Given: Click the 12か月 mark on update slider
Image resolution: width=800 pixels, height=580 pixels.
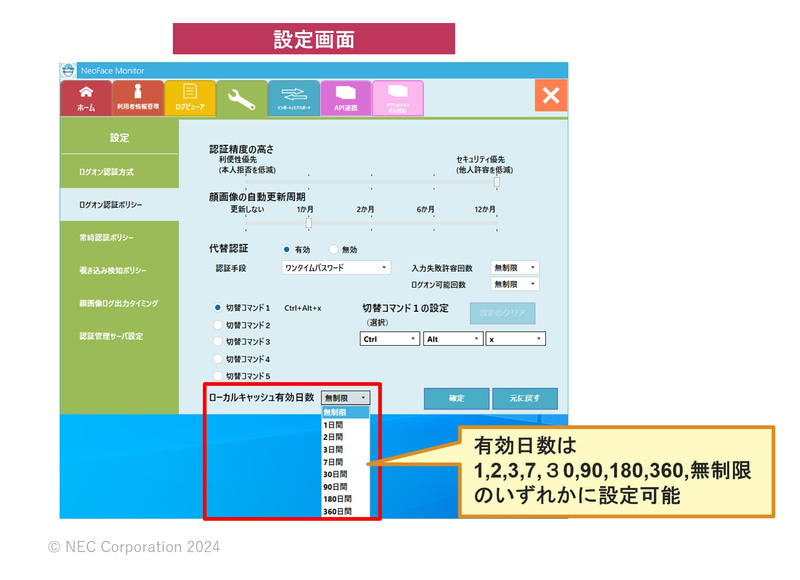Looking at the screenshot, I should click(485, 210).
